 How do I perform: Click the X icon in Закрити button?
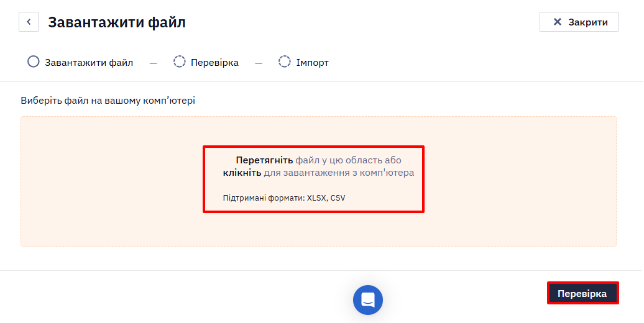tap(558, 22)
